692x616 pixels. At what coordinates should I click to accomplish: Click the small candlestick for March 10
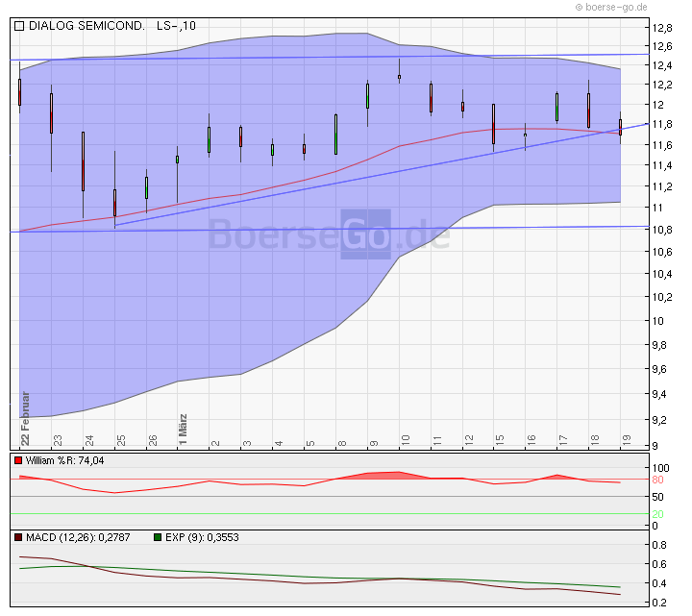point(399,77)
